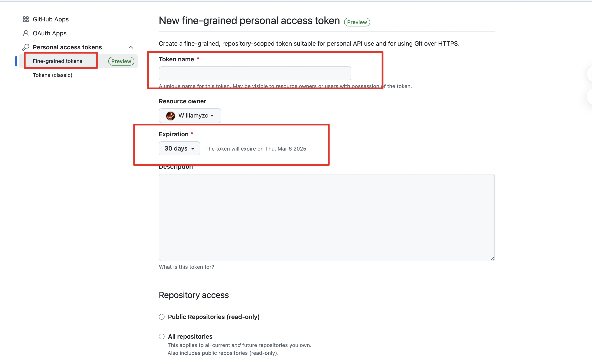Select Public Repositories (read-only) radio option
The image size is (592, 364).
[x=162, y=317]
